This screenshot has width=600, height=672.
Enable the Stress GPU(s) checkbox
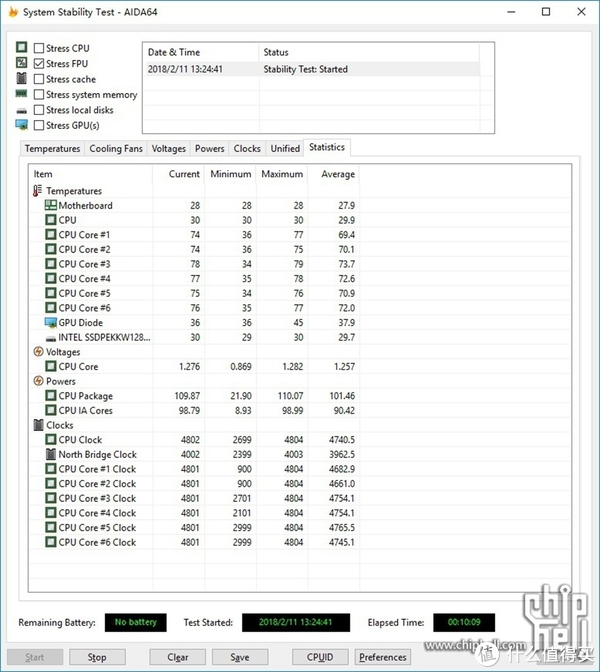click(39, 125)
